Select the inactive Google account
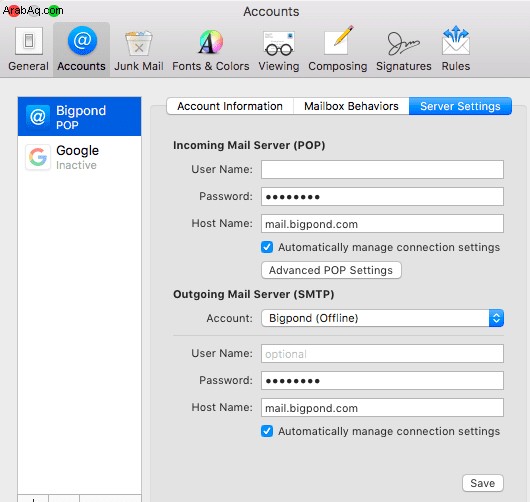 (x=79, y=157)
